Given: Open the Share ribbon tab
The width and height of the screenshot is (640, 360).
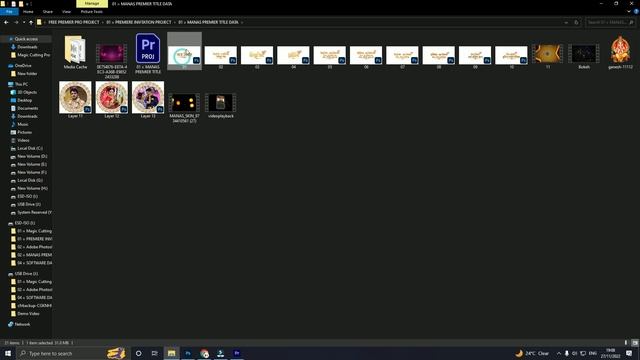Looking at the screenshot, I should (x=48, y=11).
